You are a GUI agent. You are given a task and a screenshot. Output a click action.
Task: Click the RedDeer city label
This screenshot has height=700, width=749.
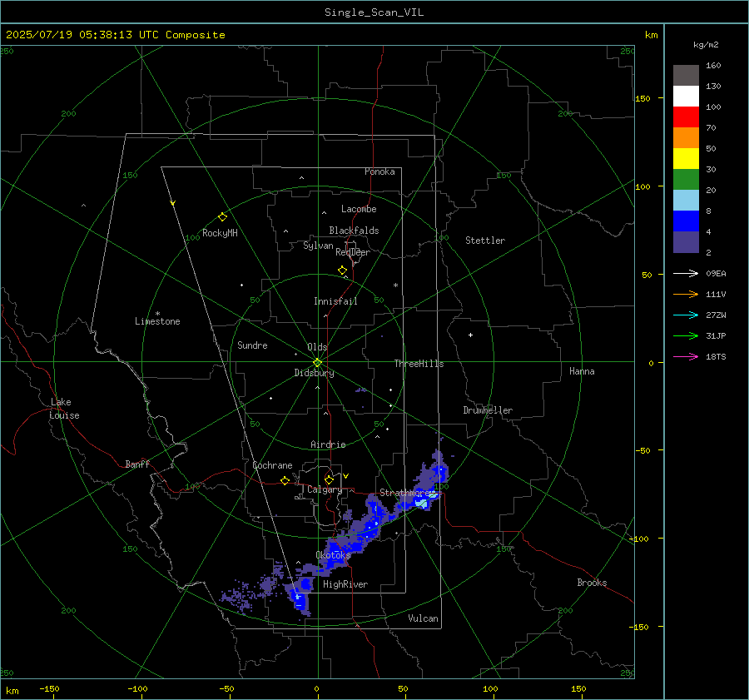[x=353, y=252]
